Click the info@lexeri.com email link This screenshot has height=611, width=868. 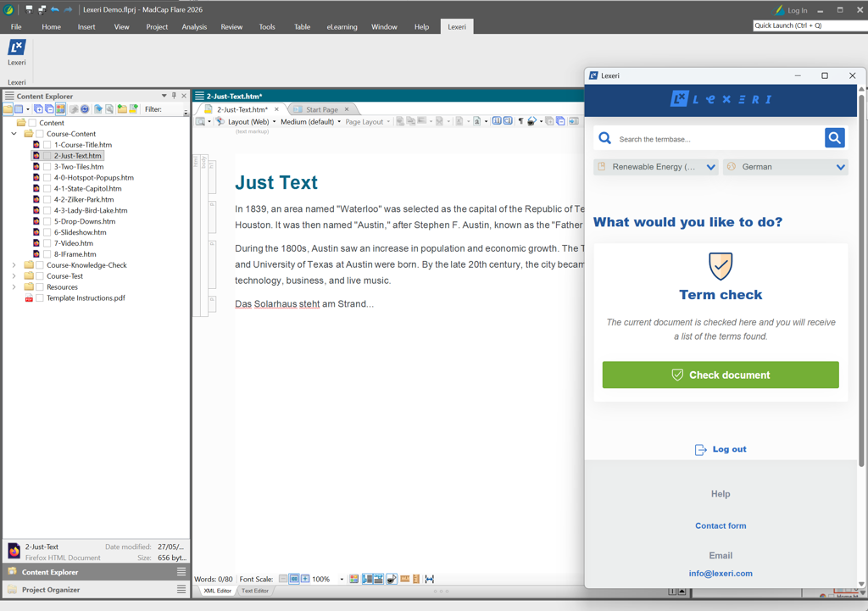click(721, 574)
